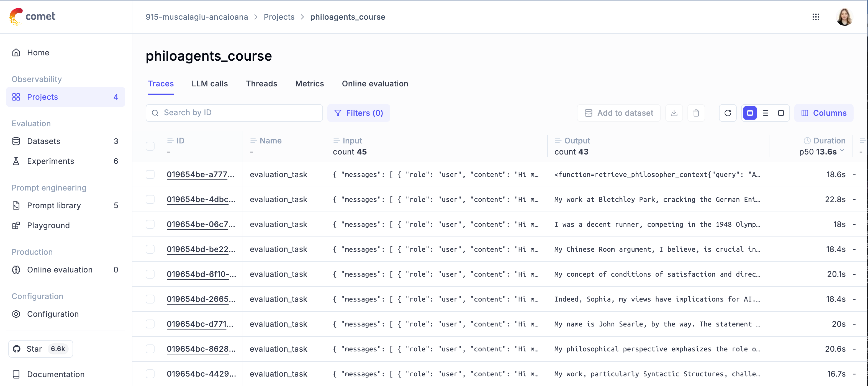The width and height of the screenshot is (868, 386).
Task: Click the Home house icon
Action: click(16, 53)
